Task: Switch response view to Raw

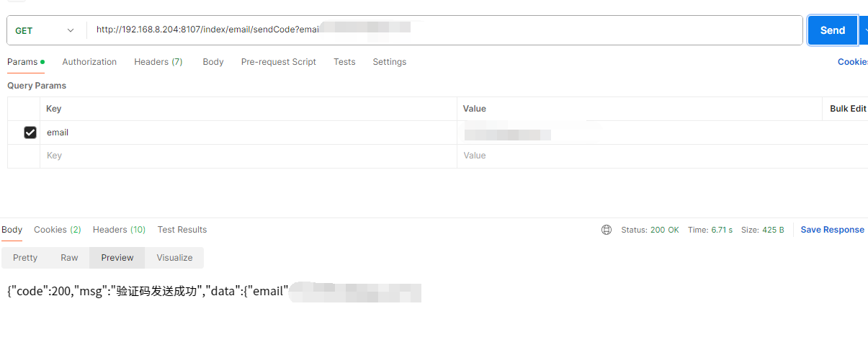Action: pyautogui.click(x=69, y=258)
